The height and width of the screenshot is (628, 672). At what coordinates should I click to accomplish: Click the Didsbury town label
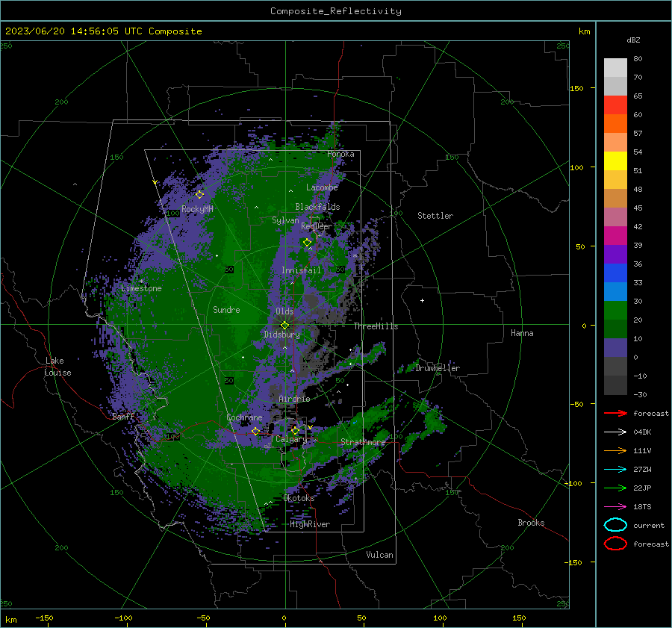281,335
